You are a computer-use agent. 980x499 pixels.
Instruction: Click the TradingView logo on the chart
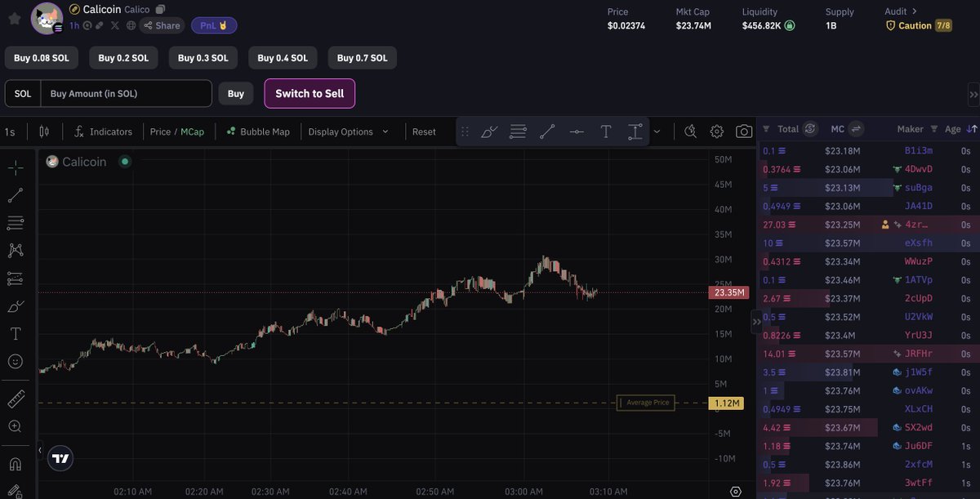point(60,458)
